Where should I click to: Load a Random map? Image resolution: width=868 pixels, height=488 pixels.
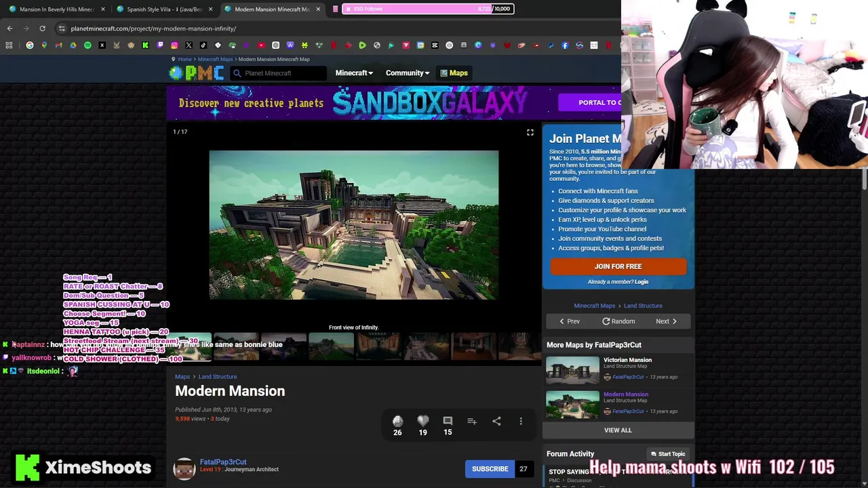click(x=618, y=321)
